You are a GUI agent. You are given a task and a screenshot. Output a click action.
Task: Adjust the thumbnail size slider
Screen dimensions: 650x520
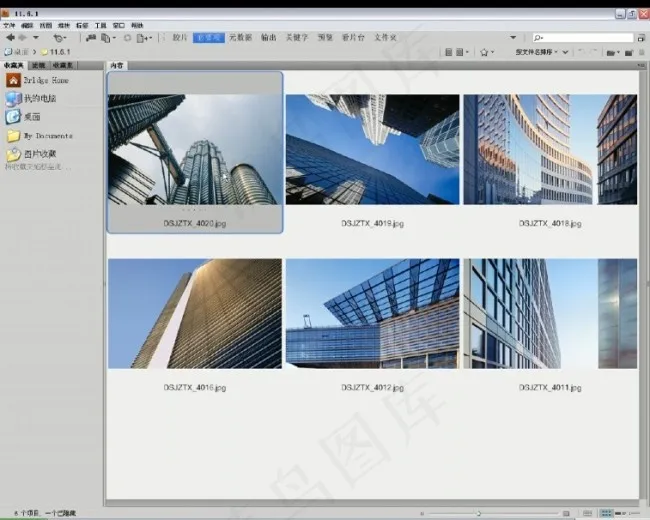point(478,513)
